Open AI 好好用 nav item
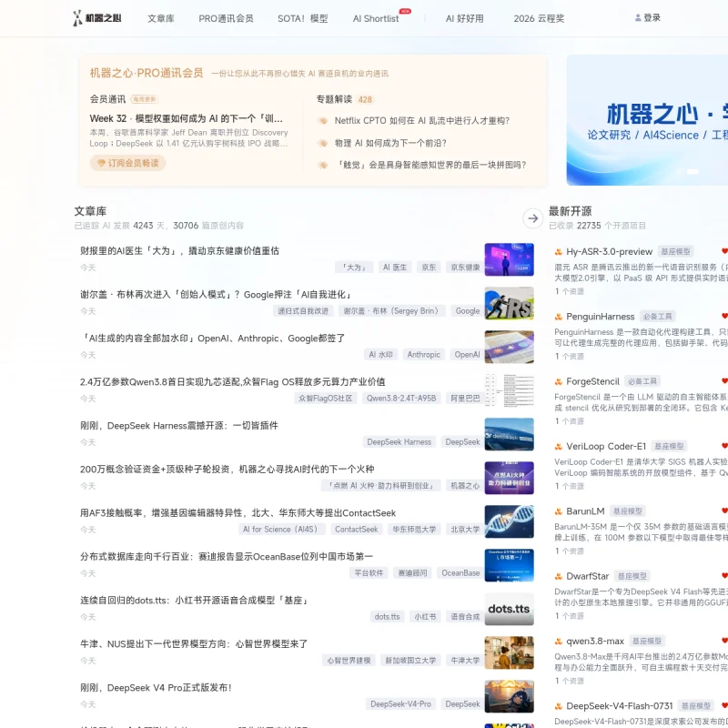 pyautogui.click(x=464, y=18)
